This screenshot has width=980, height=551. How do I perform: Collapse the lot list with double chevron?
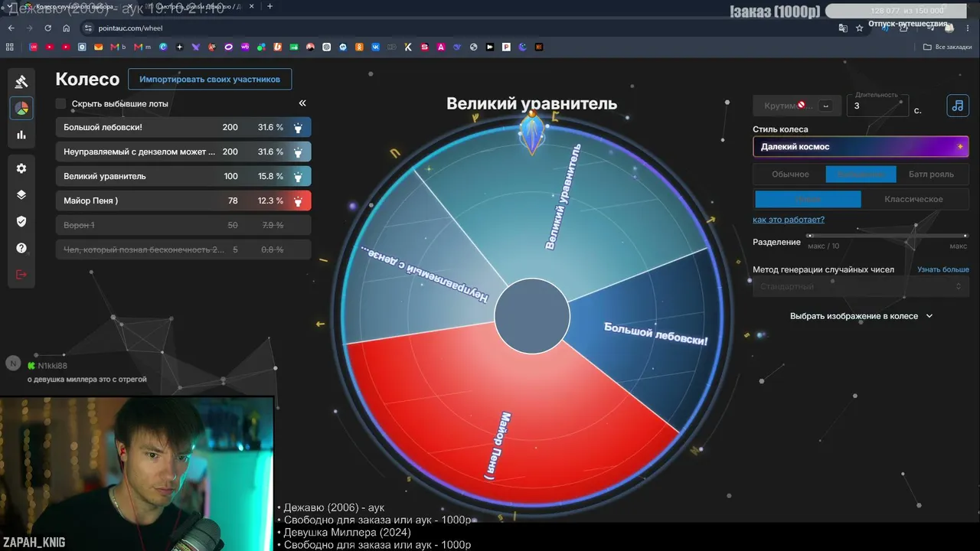click(302, 103)
